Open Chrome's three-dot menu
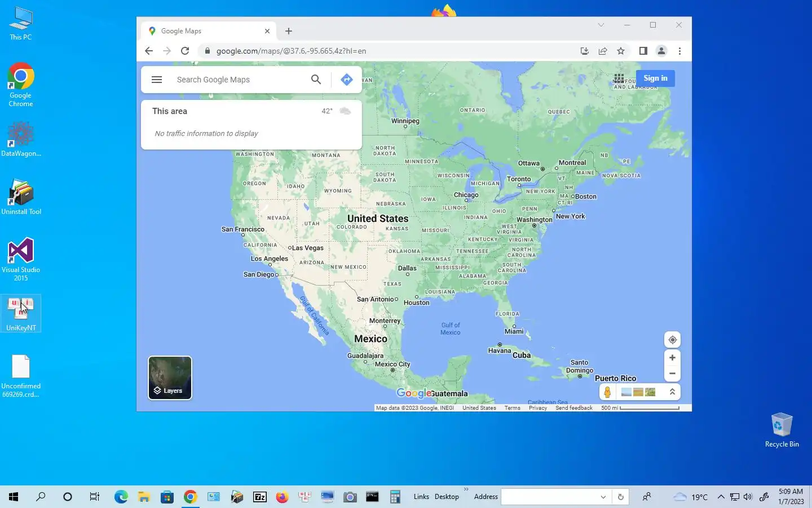 tap(679, 51)
